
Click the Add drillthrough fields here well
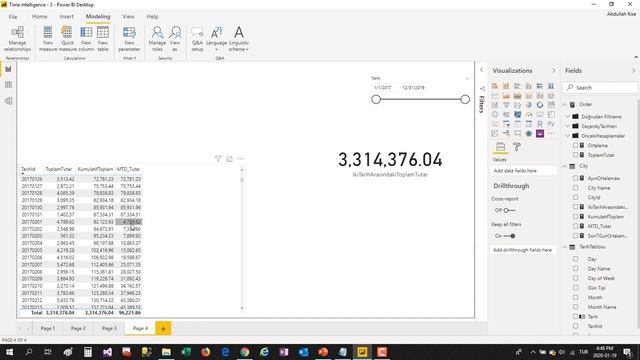coord(522,250)
